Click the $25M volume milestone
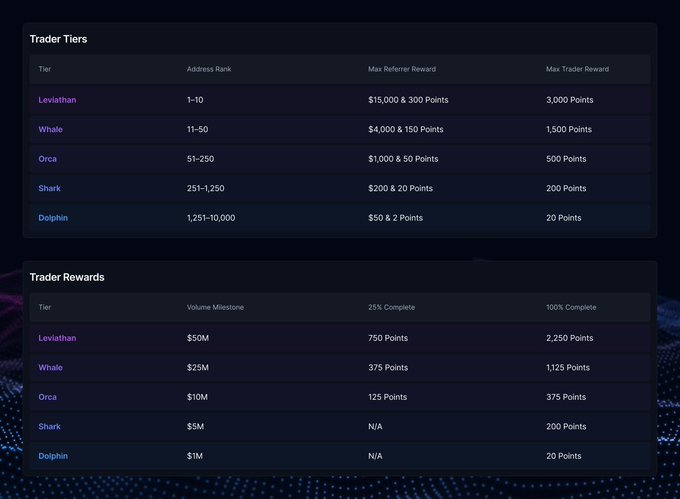Viewport: 680px width, 499px height. (197, 367)
